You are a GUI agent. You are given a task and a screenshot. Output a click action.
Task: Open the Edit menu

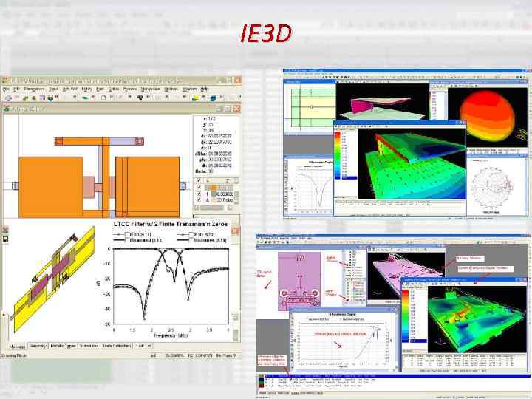click(16, 89)
